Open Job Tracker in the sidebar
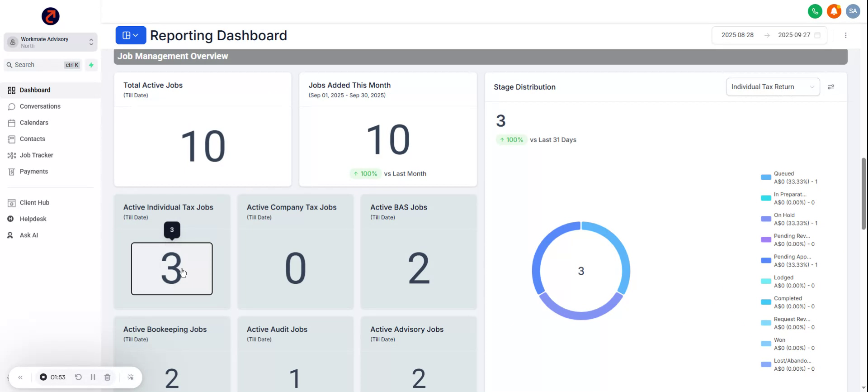This screenshot has height=392, width=868. pos(36,155)
